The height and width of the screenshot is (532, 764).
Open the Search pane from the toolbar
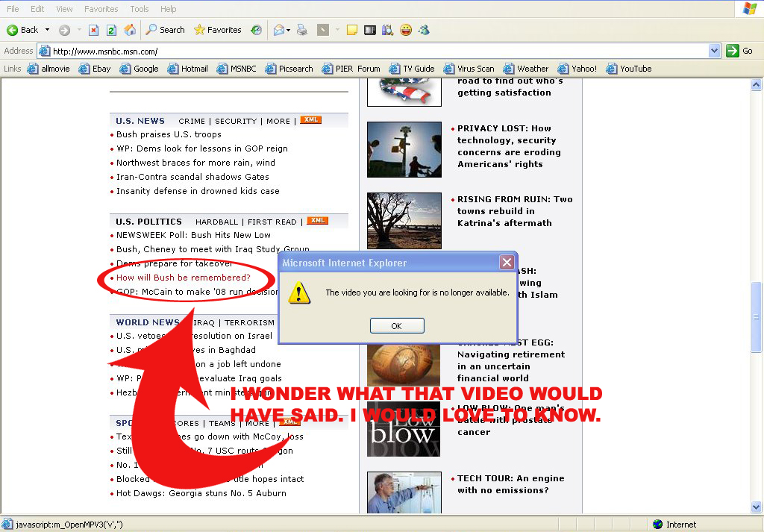(x=166, y=30)
